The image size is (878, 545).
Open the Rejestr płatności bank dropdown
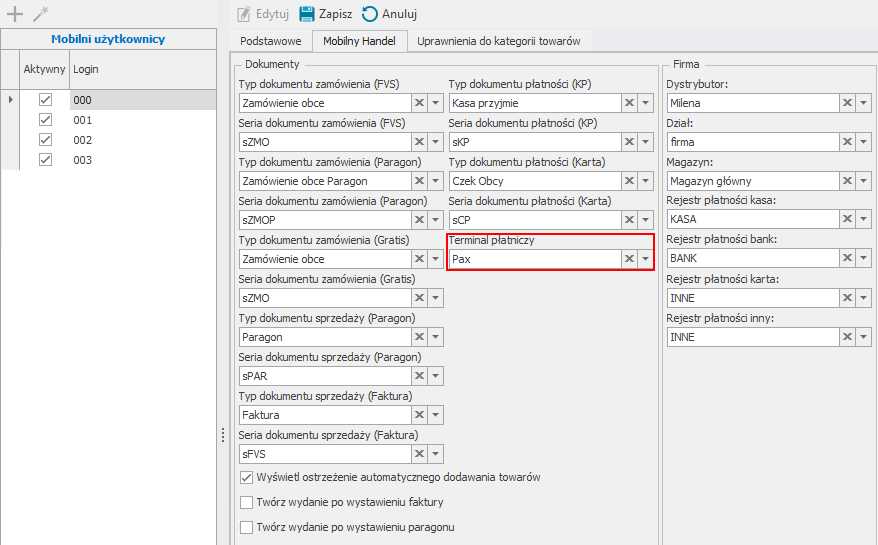click(x=863, y=259)
